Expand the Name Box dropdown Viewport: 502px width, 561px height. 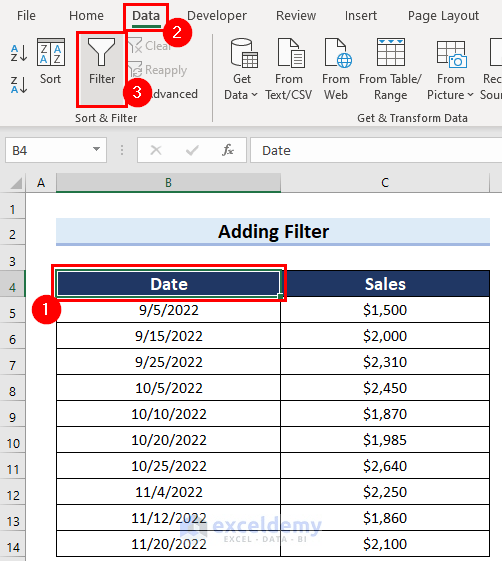96,149
